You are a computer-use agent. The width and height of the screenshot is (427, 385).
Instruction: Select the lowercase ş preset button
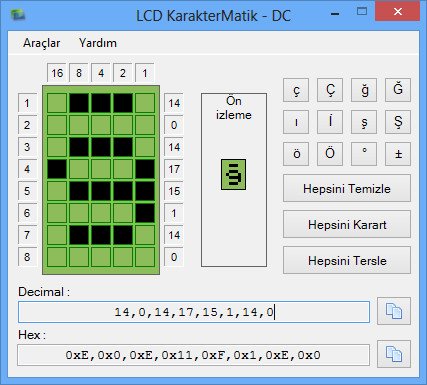click(x=364, y=122)
